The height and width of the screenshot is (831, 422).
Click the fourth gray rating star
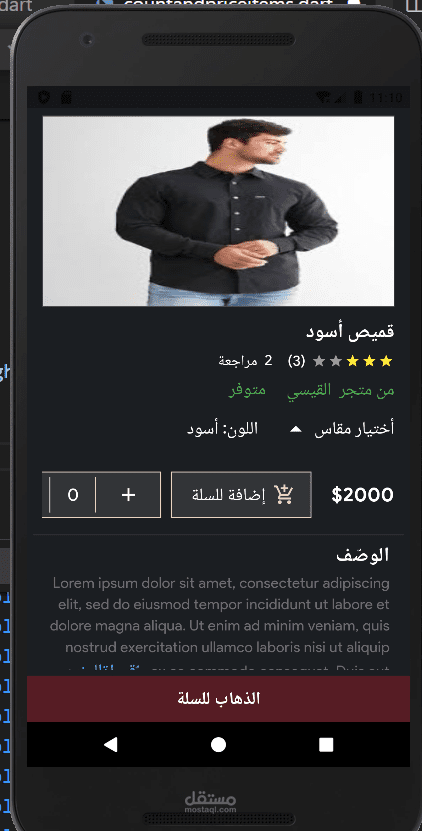tap(336, 361)
